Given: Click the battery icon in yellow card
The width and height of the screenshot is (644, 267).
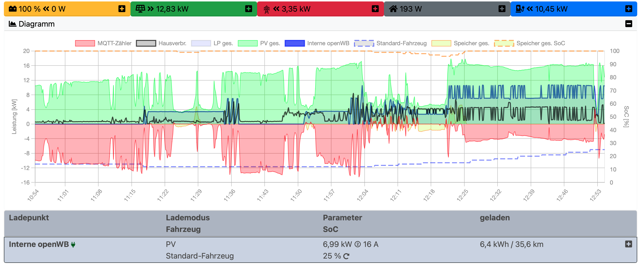Looking at the screenshot, I should point(13,9).
